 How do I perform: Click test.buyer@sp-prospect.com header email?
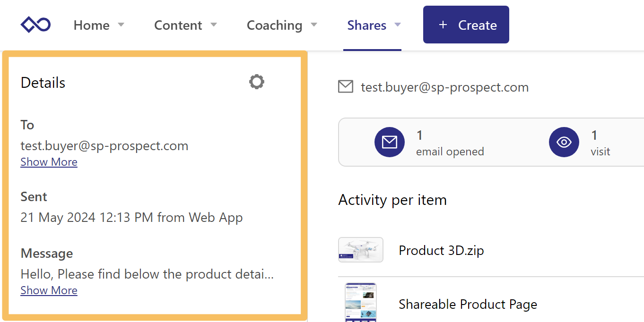(x=445, y=87)
